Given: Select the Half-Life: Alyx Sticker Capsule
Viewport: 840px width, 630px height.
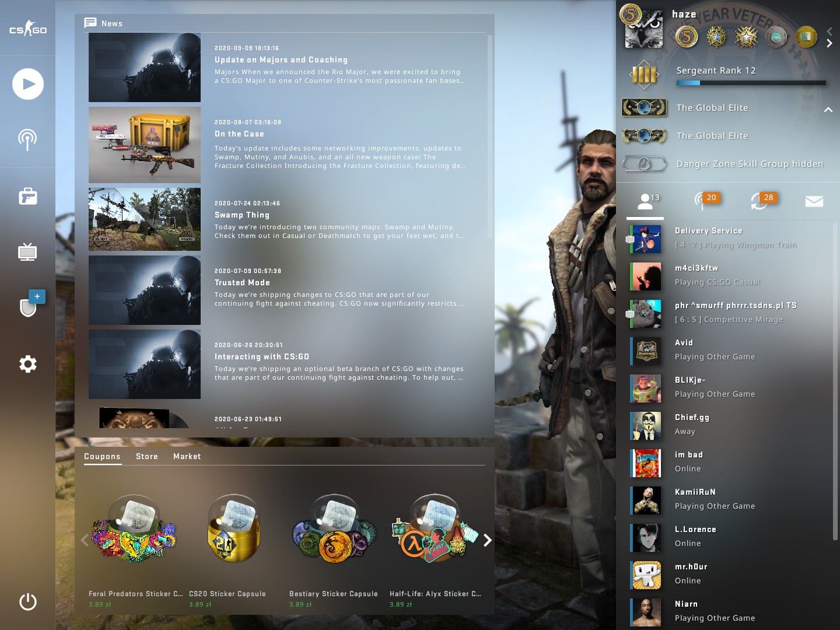Looking at the screenshot, I should 435,545.
